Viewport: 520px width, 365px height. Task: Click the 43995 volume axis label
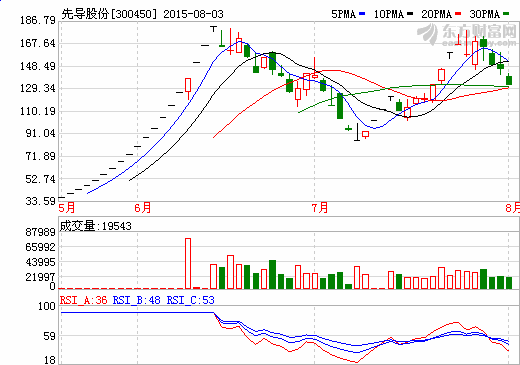point(40,262)
